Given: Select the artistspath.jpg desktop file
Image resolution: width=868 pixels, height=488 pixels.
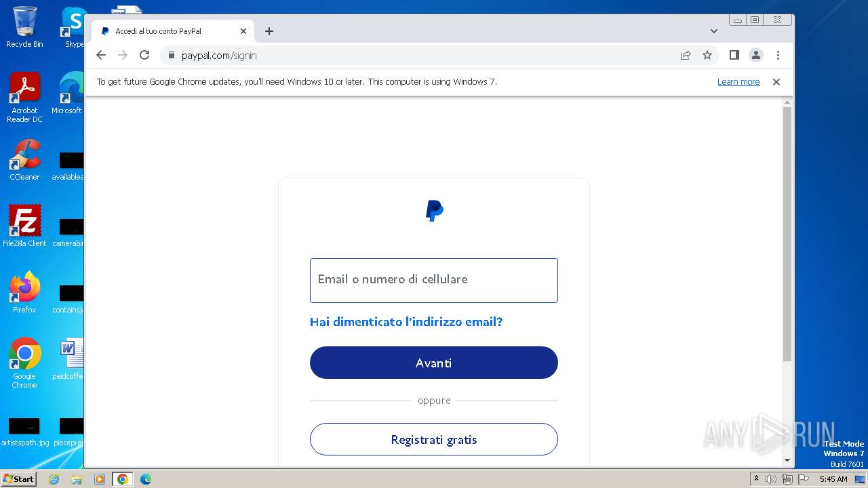Looking at the screenshot, I should [x=24, y=432].
